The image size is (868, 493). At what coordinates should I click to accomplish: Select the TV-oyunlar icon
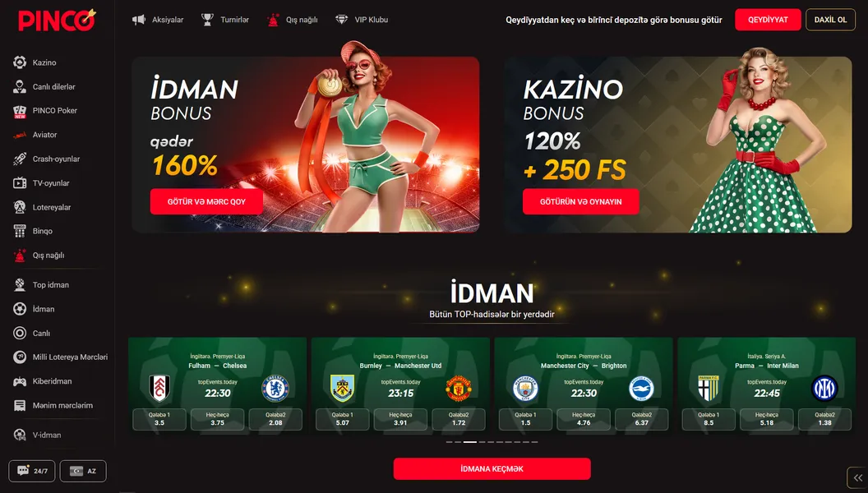tap(20, 183)
